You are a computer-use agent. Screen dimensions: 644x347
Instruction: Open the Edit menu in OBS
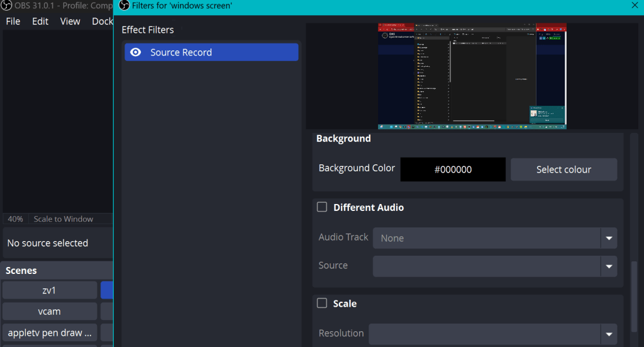[x=40, y=21]
